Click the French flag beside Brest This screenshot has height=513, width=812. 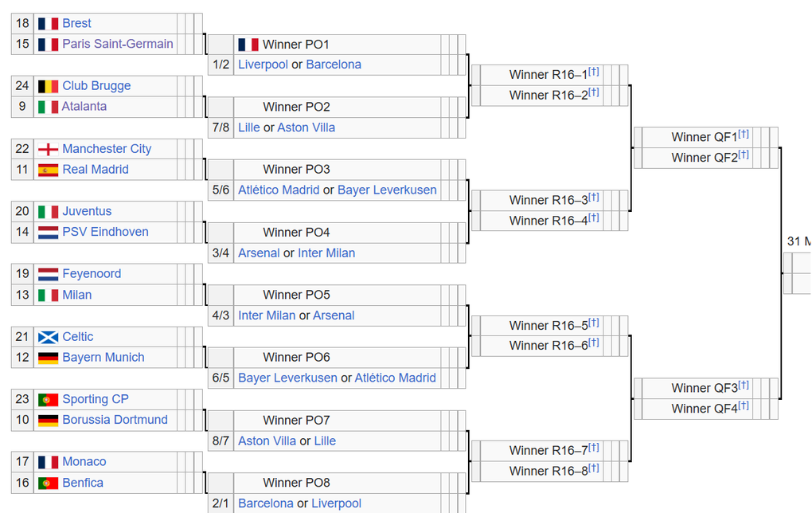[48, 24]
